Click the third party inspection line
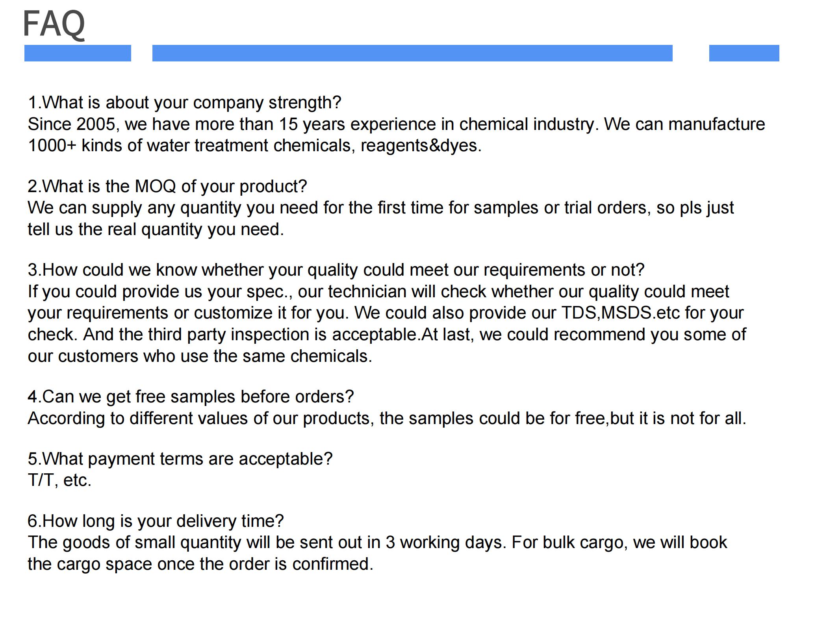Screen dimensions: 840x630 pos(386,335)
